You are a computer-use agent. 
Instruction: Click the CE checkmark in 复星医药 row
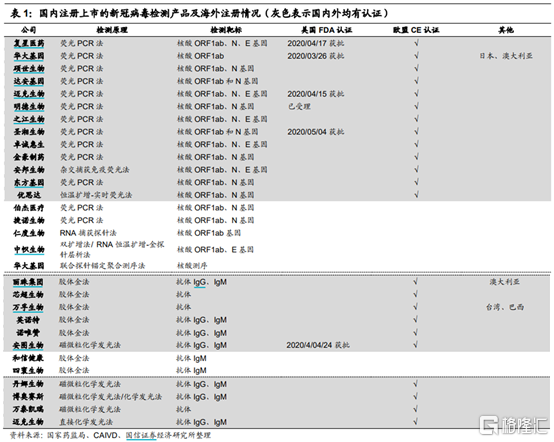coord(417,43)
